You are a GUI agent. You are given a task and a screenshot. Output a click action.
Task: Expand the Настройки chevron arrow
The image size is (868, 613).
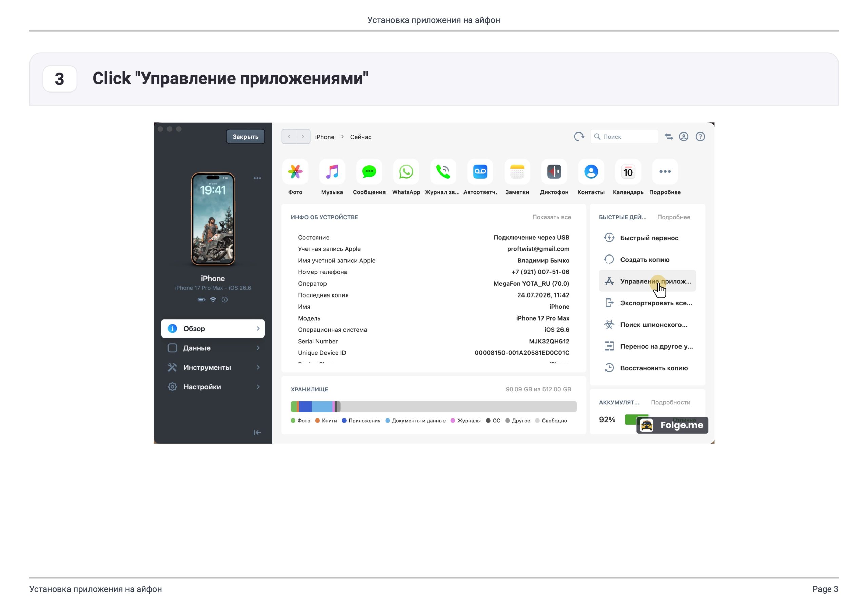(x=258, y=387)
